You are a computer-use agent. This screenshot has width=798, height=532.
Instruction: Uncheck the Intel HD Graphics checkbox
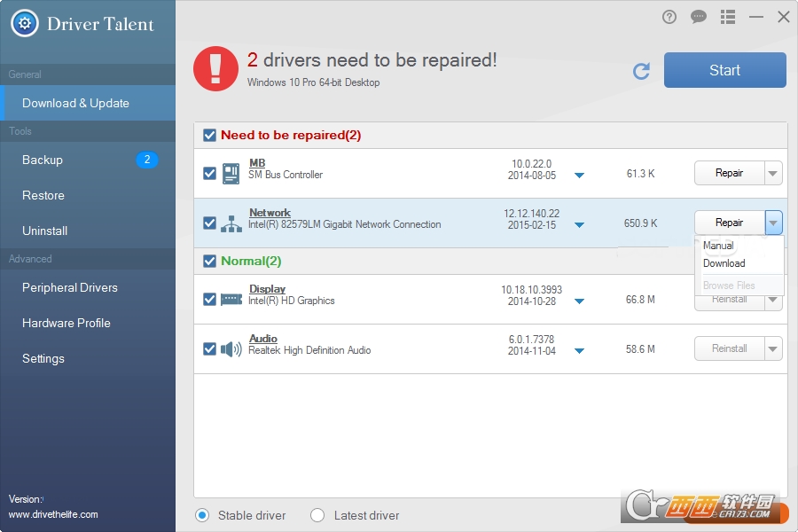tap(209, 300)
